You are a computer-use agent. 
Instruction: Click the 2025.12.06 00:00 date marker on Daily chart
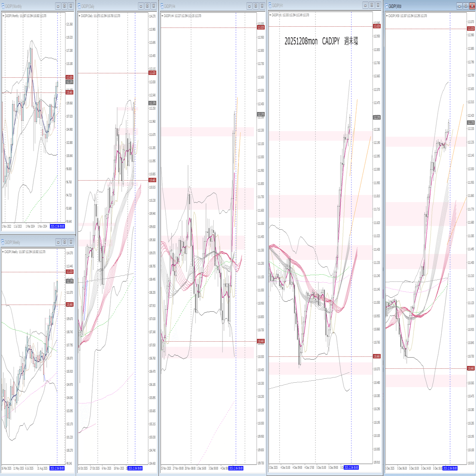point(135,468)
